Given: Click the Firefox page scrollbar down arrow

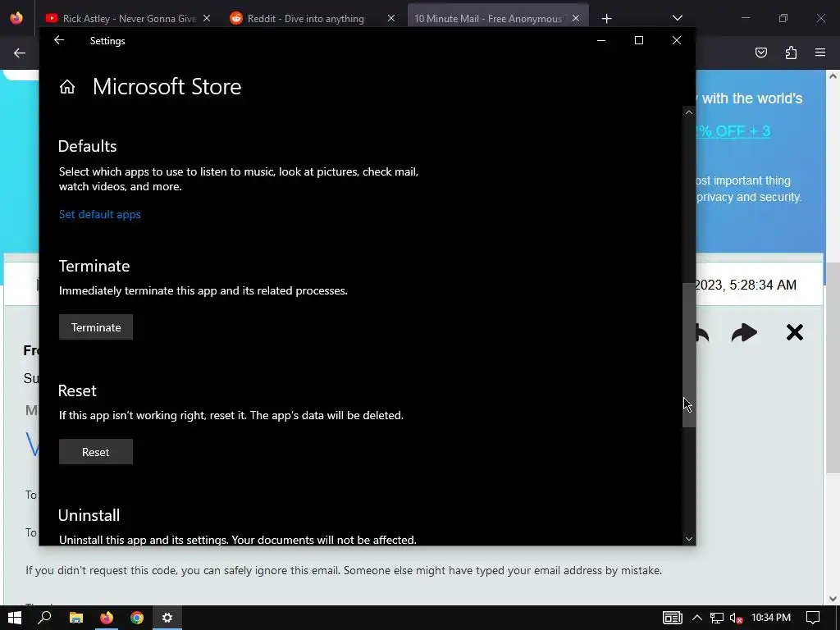Looking at the screenshot, I should [833, 599].
